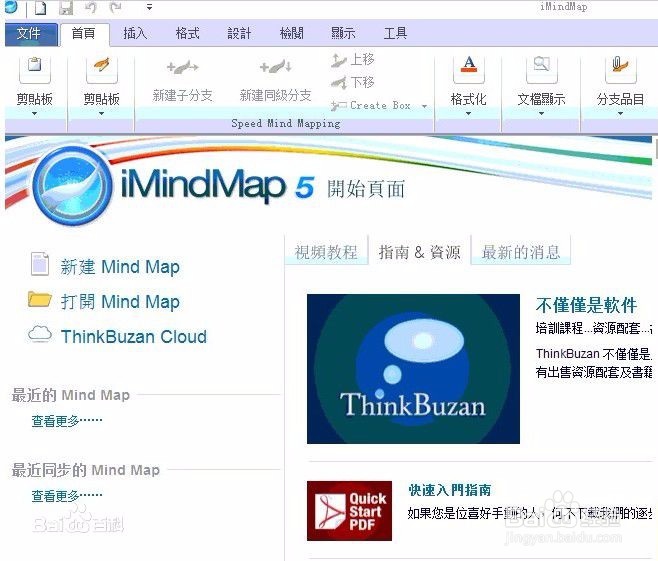Click the save disk icon in quick access toolbar
Screen dimensions: 658x561
(65, 8)
